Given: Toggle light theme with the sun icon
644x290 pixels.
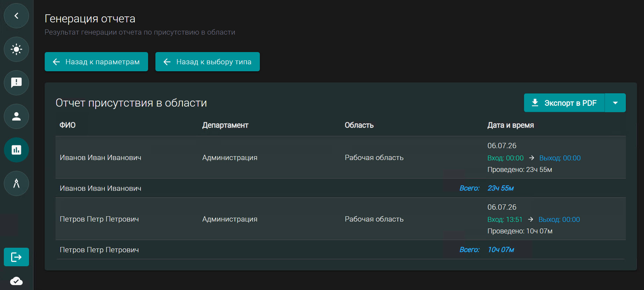Looking at the screenshot, I should click(16, 49).
